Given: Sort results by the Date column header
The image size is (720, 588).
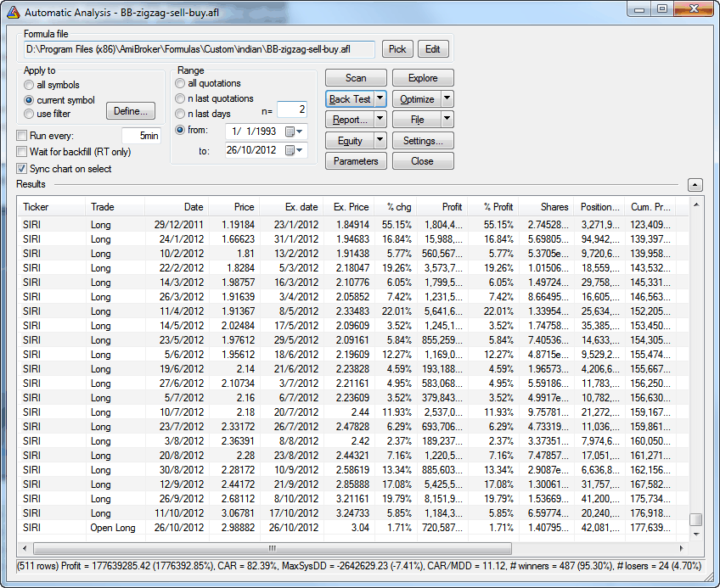Looking at the screenshot, I should pos(177,207).
